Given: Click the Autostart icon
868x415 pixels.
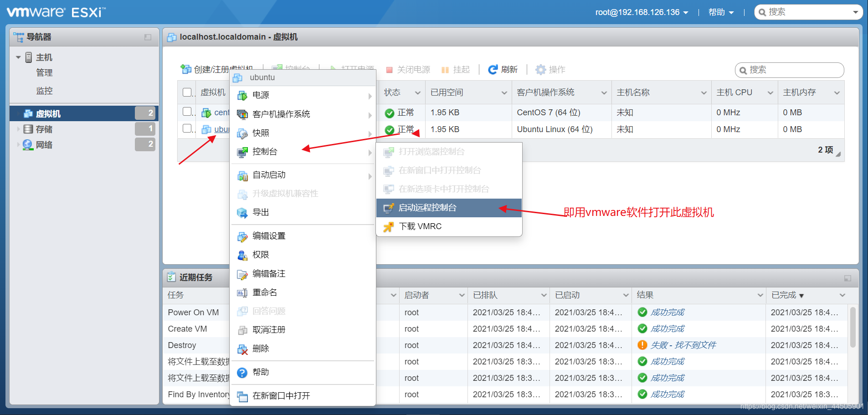Looking at the screenshot, I should pyautogui.click(x=242, y=175).
